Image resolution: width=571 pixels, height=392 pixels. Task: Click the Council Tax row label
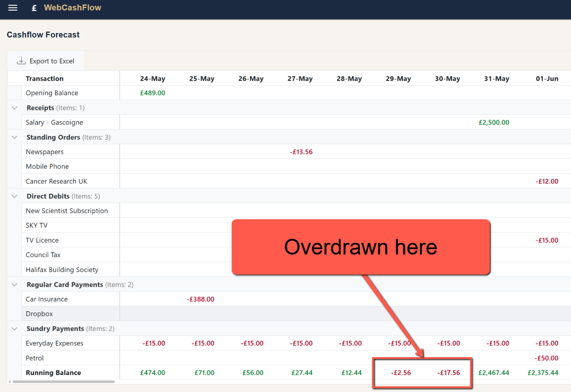tap(43, 255)
